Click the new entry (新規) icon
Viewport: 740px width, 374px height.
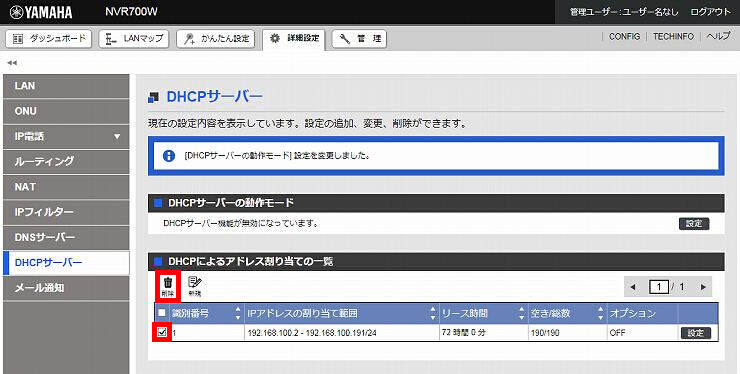point(194,286)
